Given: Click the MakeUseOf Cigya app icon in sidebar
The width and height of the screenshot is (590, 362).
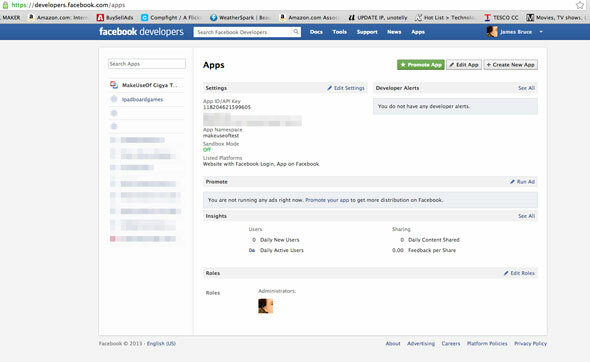Looking at the screenshot, I should pos(114,85).
